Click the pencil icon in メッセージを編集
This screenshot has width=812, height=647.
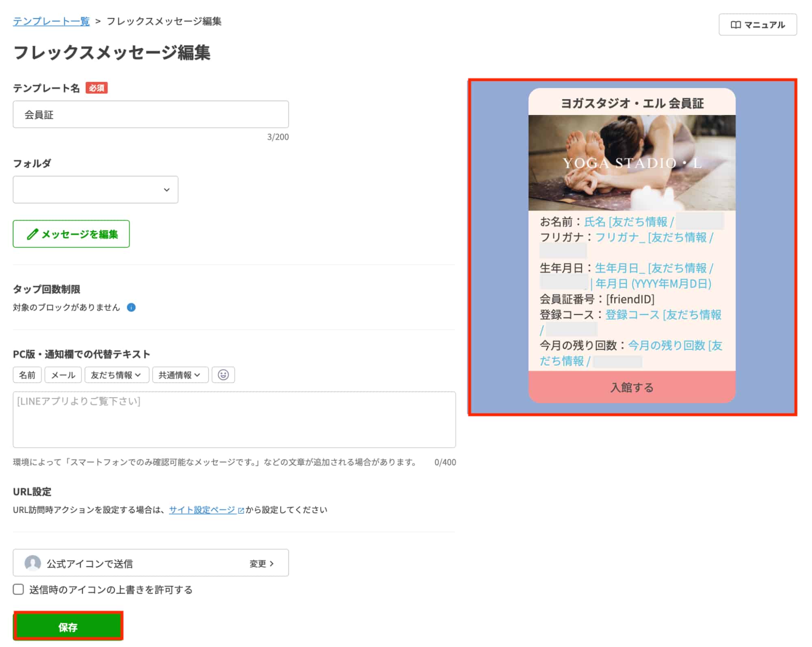coord(32,234)
